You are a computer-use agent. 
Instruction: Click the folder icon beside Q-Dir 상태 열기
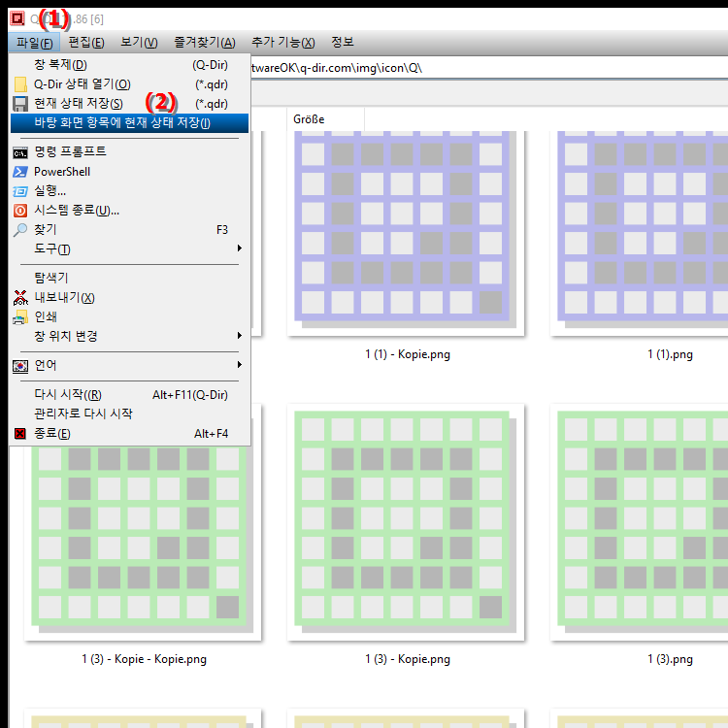[x=20, y=84]
